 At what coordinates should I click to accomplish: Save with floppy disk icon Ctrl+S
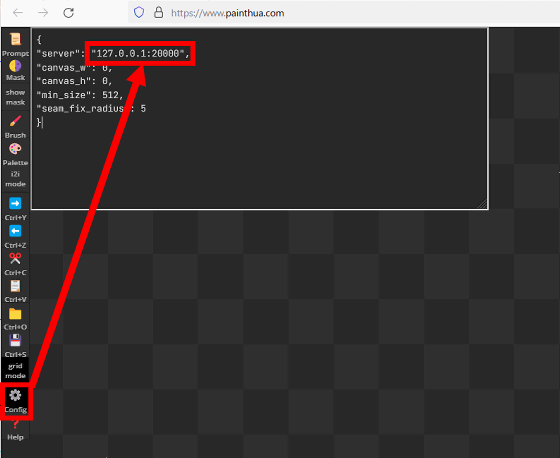click(15, 346)
